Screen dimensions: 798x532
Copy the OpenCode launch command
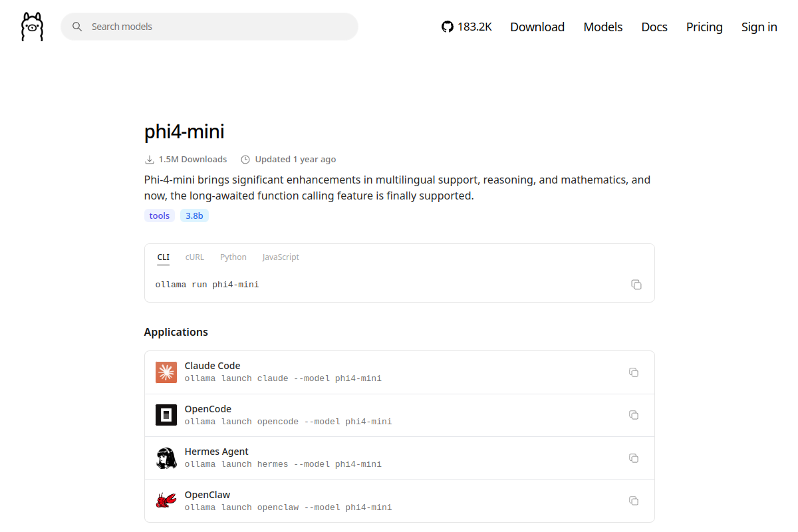click(x=634, y=415)
